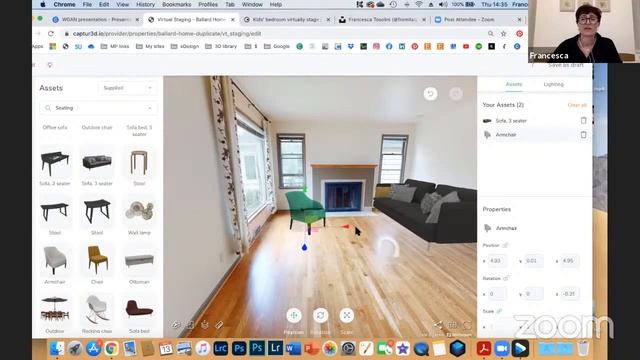Add the Ottoman asset
The image size is (640, 360).
point(139,260)
